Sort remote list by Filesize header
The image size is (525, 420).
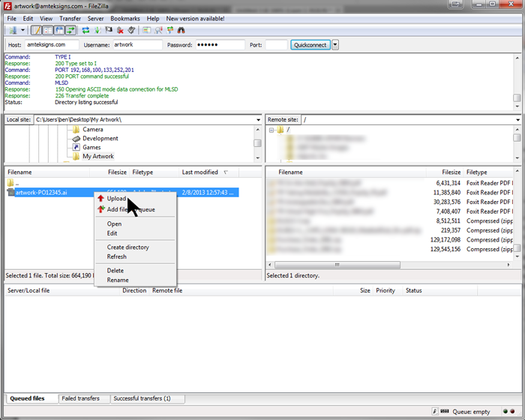pyautogui.click(x=445, y=172)
